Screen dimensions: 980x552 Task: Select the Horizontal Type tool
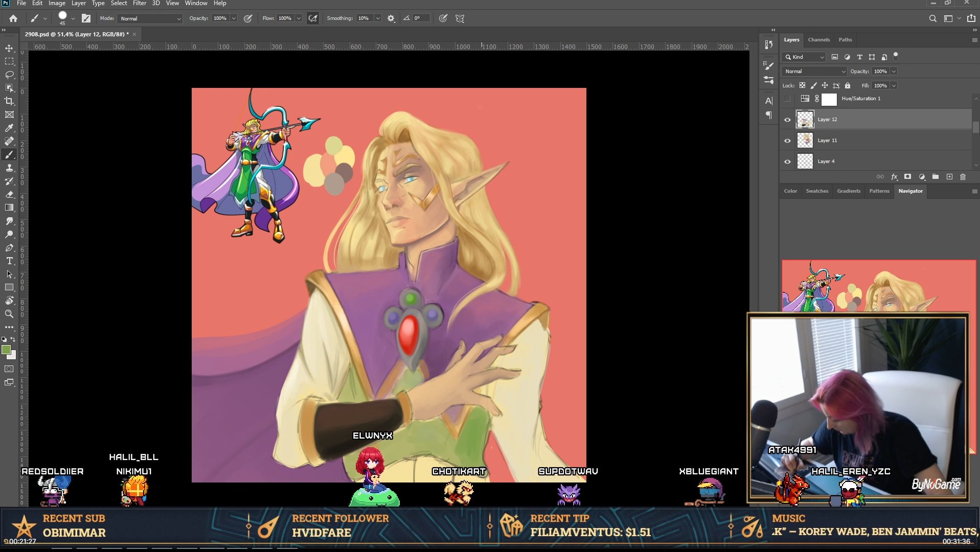[9, 261]
